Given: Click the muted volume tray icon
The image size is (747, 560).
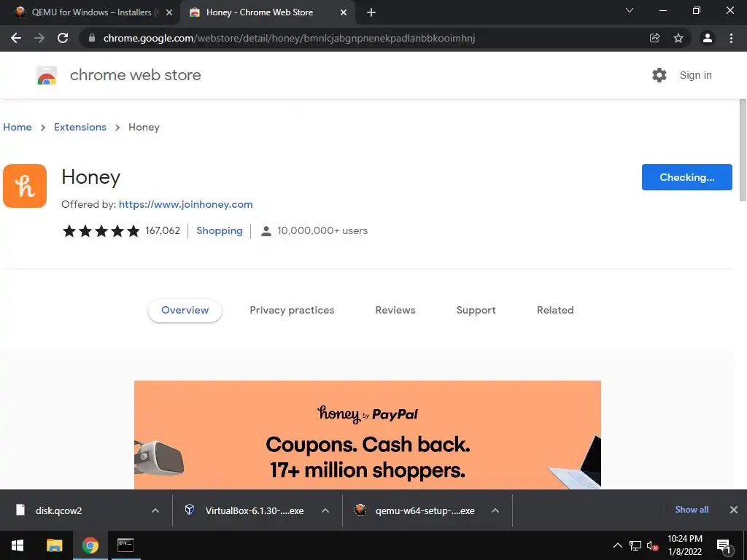Looking at the screenshot, I should click(653, 545).
